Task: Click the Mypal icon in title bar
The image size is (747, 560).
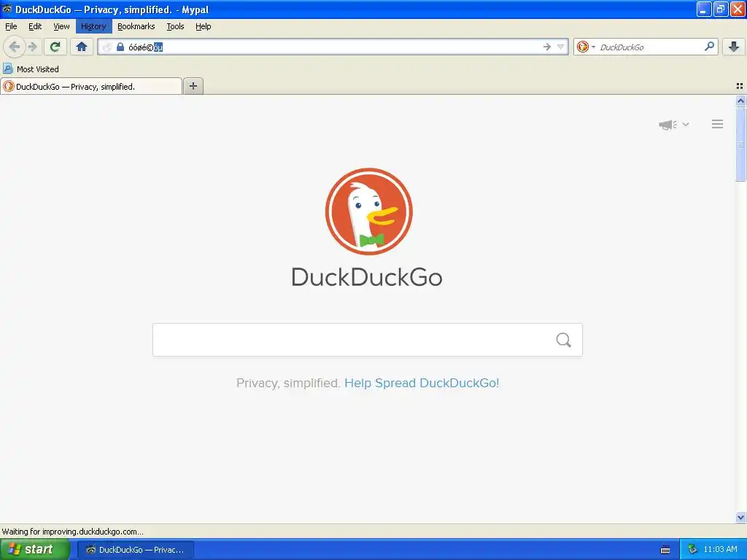Action: pos(7,9)
